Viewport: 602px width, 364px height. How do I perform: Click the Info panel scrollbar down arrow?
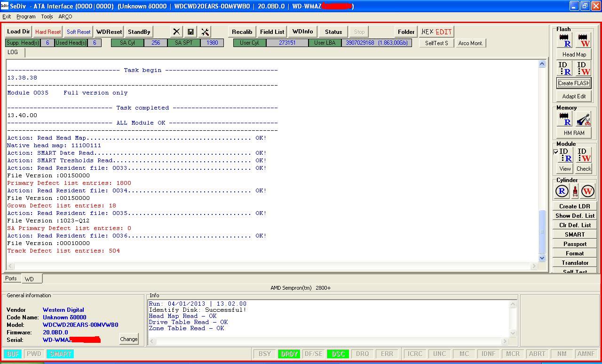click(513, 333)
